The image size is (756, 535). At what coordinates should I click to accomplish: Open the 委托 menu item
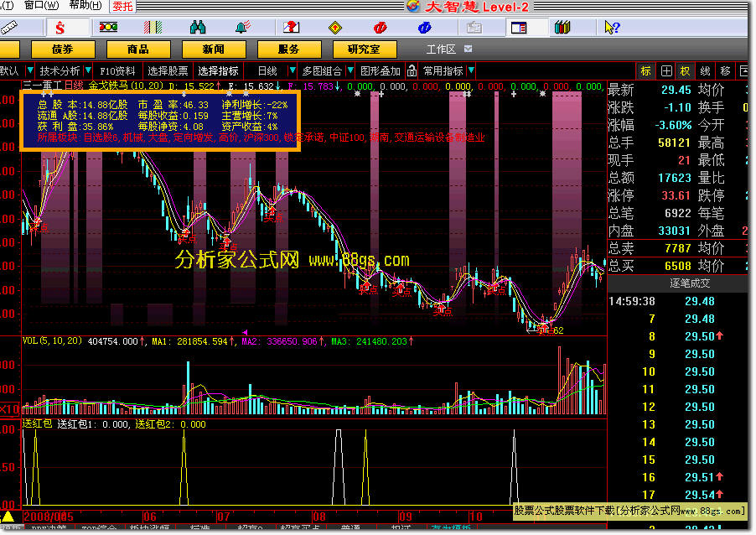click(x=122, y=6)
